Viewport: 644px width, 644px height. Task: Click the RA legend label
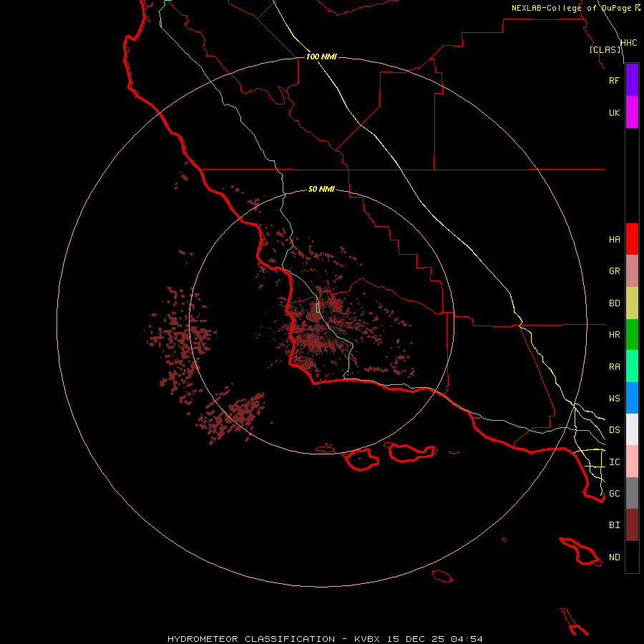614,367
